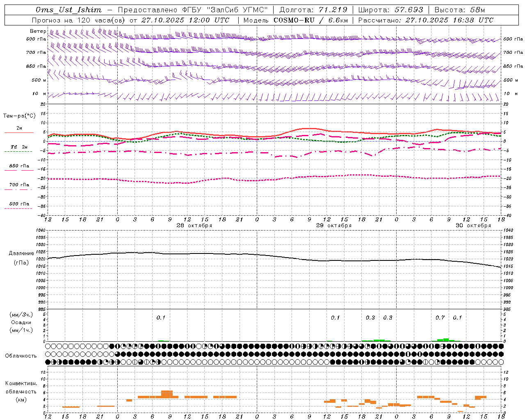Screen dimensions: 525x420
Task: Click the tallest green precipitation bar near 0.7
Action: (446, 340)
